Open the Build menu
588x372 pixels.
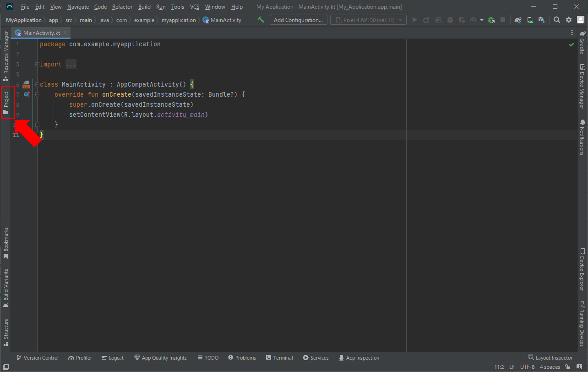(x=144, y=7)
